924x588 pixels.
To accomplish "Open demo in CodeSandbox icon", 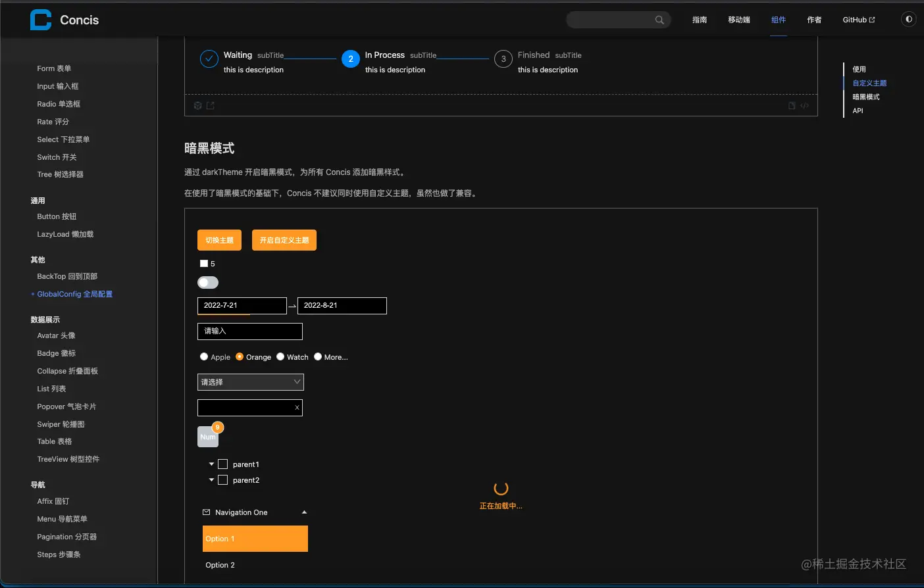I will point(197,105).
